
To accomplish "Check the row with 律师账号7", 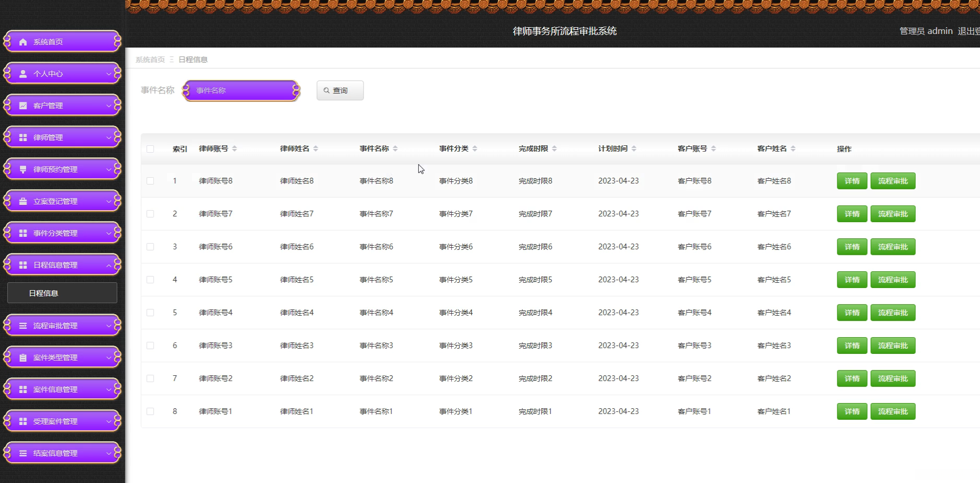I will click(x=150, y=214).
